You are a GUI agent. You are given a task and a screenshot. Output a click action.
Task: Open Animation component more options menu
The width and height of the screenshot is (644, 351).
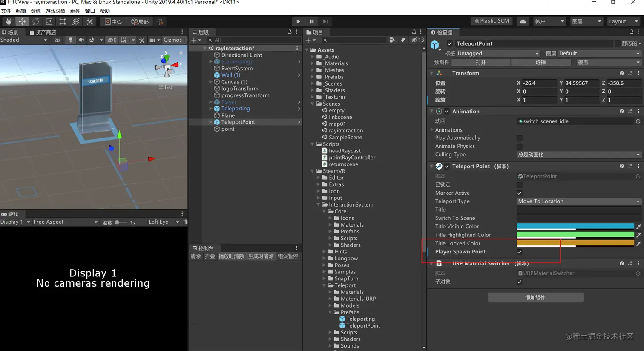click(x=638, y=112)
